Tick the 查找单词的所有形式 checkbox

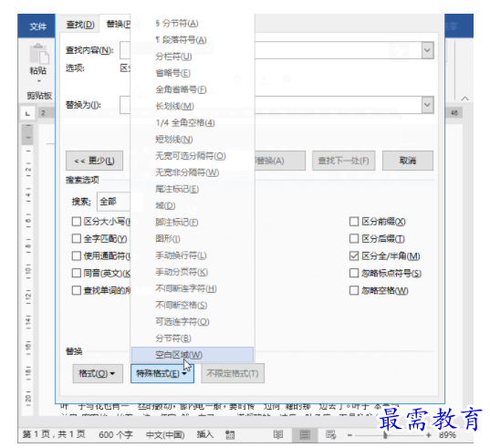pyautogui.click(x=77, y=290)
